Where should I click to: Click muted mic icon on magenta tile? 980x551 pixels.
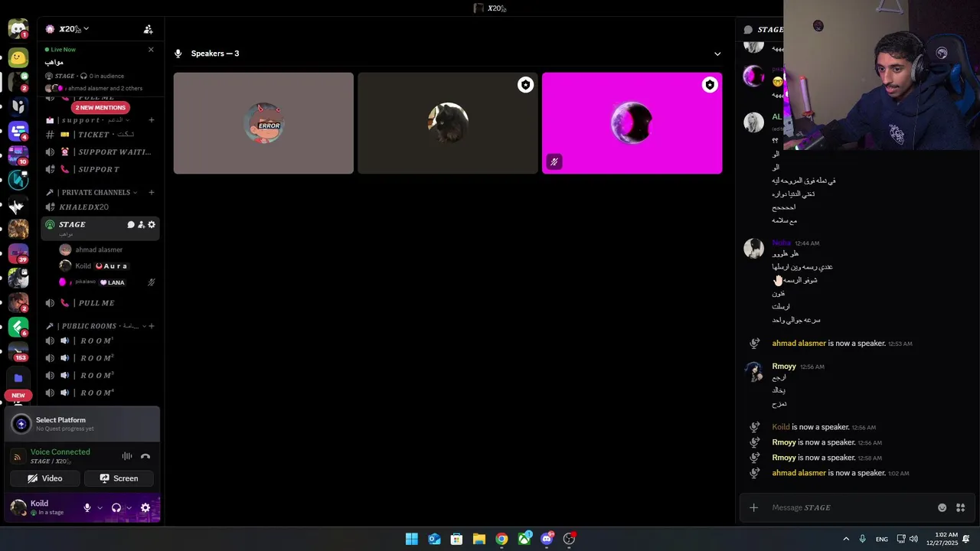tap(554, 161)
